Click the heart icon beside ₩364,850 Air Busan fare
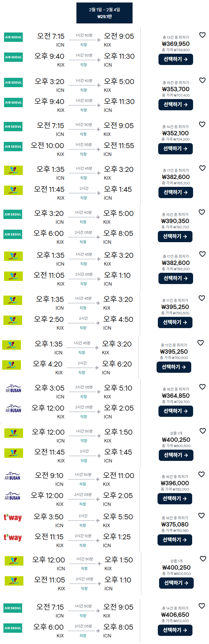The height and width of the screenshot is (644, 209). [x=202, y=387]
